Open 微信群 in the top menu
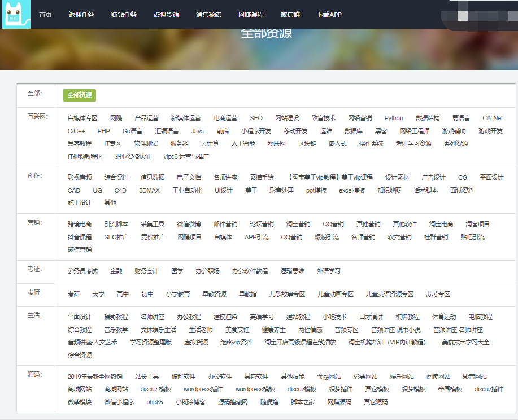This screenshot has width=518, height=420. (x=290, y=15)
